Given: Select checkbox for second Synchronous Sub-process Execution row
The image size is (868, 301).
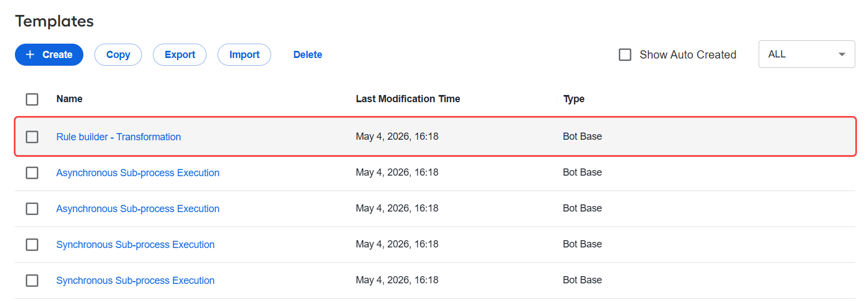Looking at the screenshot, I should [x=32, y=281].
